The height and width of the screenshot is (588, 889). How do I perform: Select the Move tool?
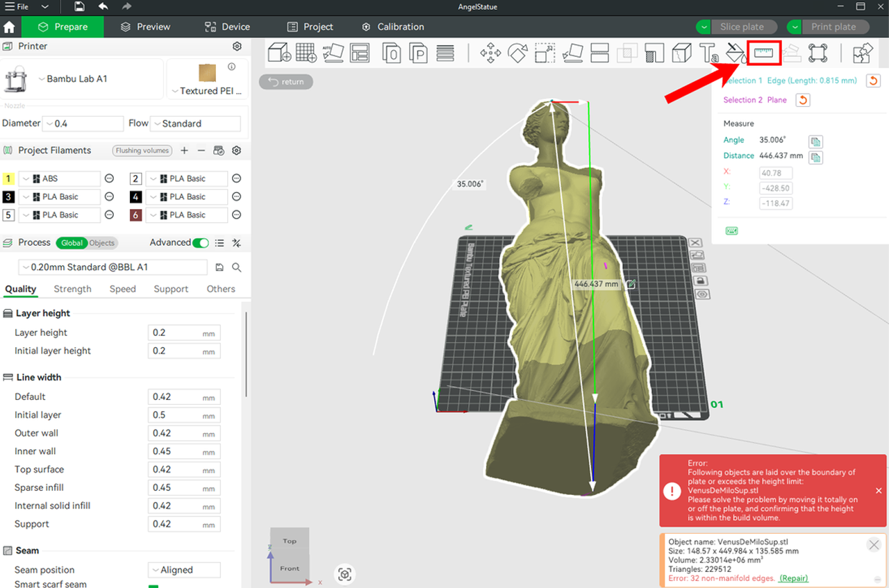490,53
